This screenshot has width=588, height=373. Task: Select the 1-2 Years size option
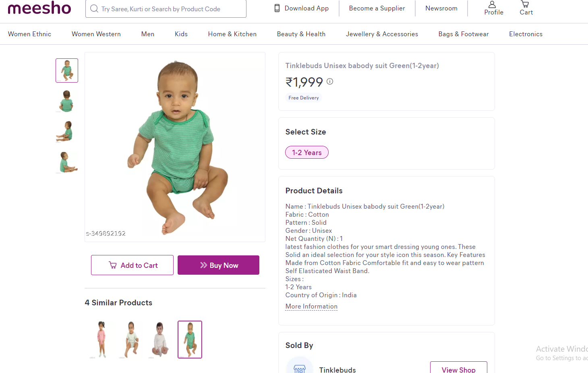pyautogui.click(x=307, y=153)
